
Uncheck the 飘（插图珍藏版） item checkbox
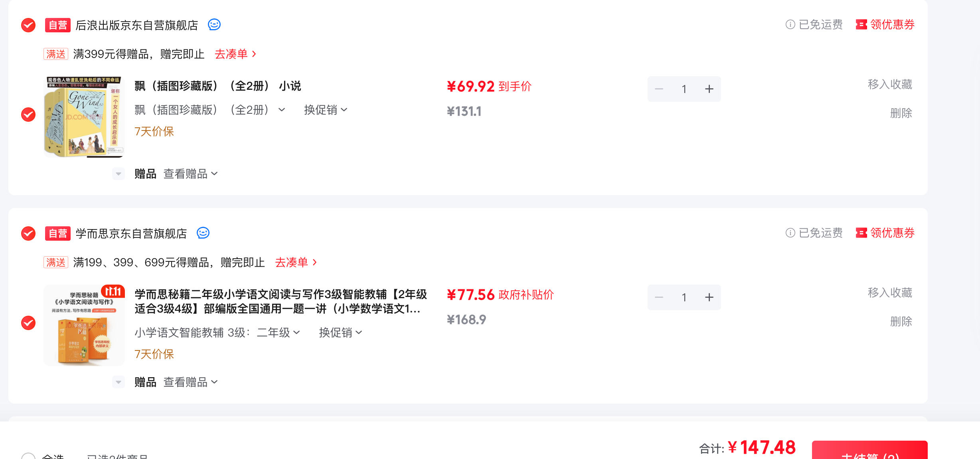click(x=28, y=115)
